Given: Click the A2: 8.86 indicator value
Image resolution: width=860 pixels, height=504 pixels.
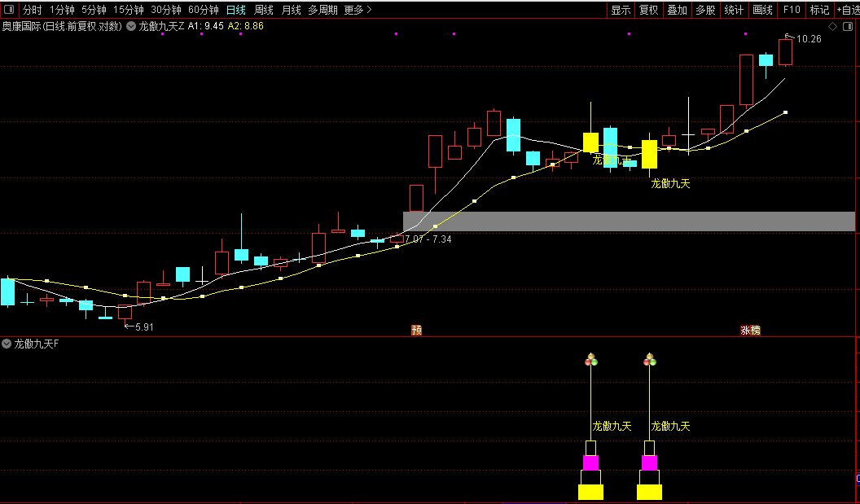Looking at the screenshot, I should tap(246, 26).
